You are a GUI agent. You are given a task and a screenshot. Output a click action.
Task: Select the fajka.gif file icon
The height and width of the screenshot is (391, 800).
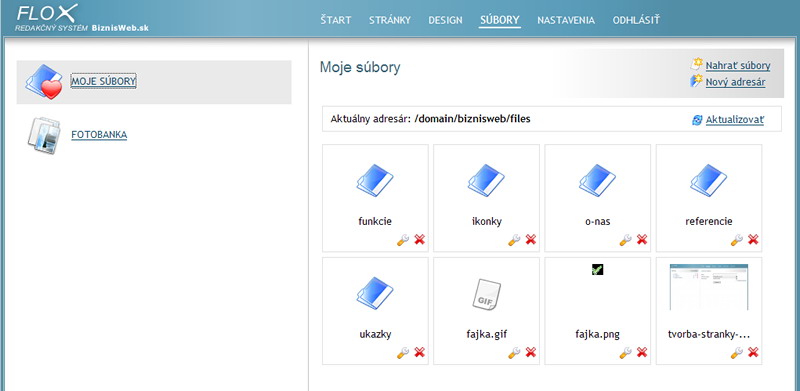[486, 295]
